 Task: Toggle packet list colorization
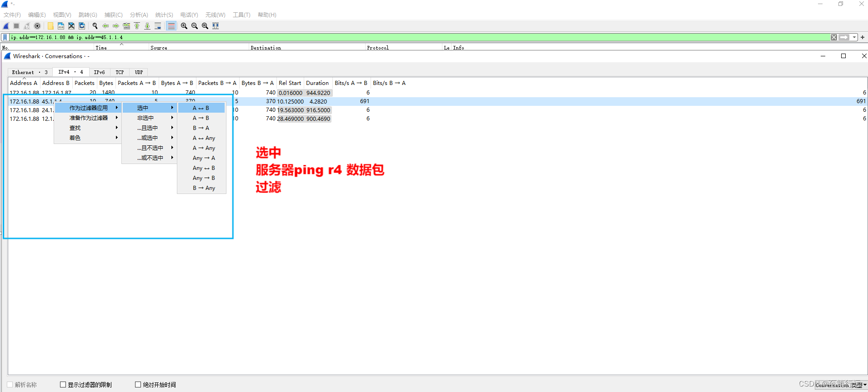tap(171, 26)
